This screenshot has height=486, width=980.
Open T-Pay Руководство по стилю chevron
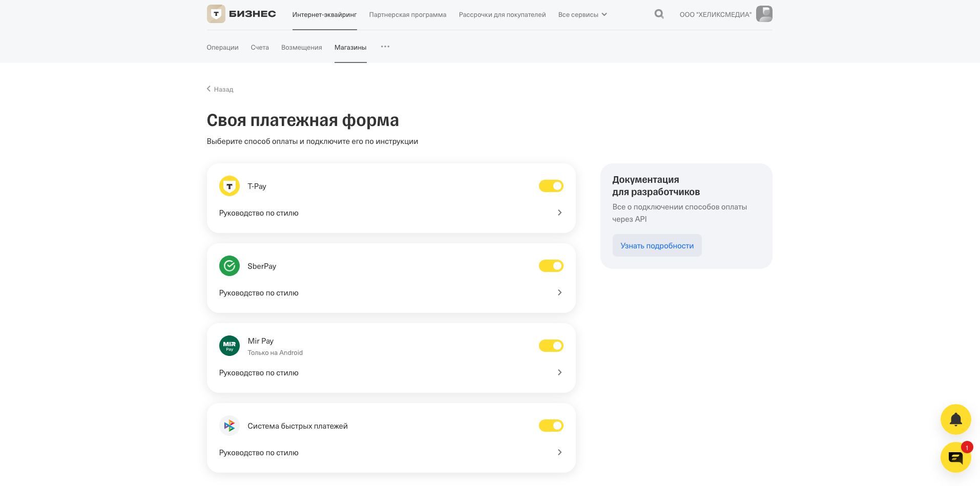559,213
